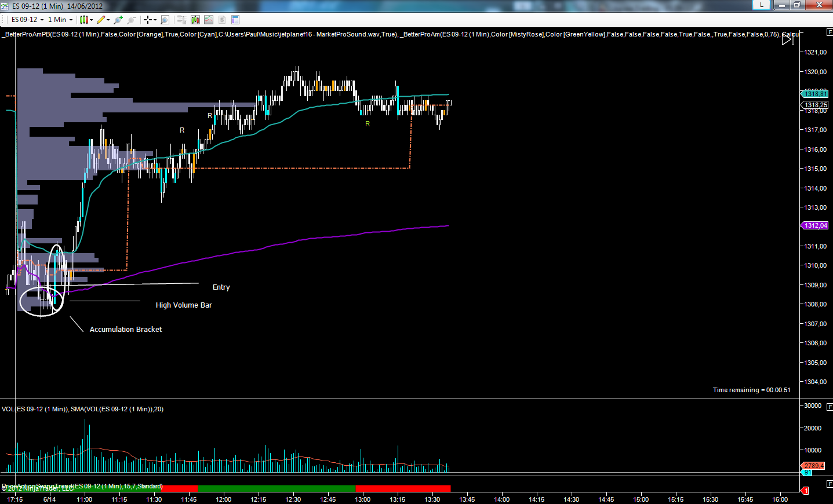Select the Accumulation Bracket text annotation
Viewport: 833px width, 504px height.
click(x=126, y=329)
